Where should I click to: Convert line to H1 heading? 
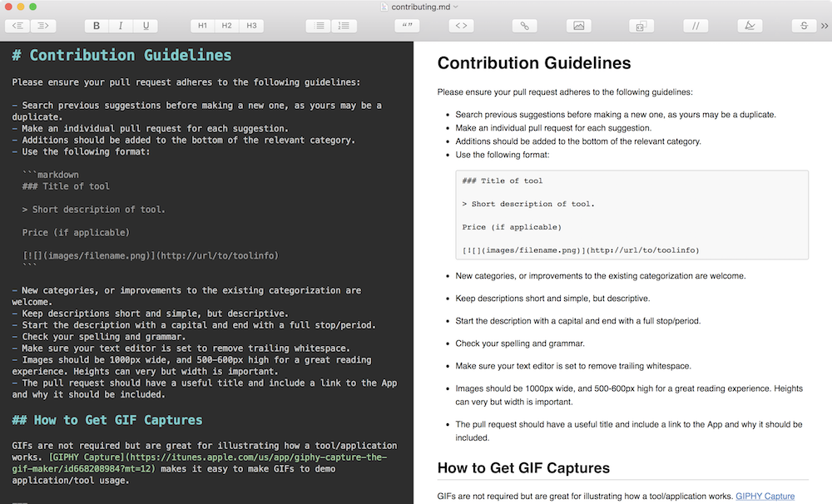[203, 26]
